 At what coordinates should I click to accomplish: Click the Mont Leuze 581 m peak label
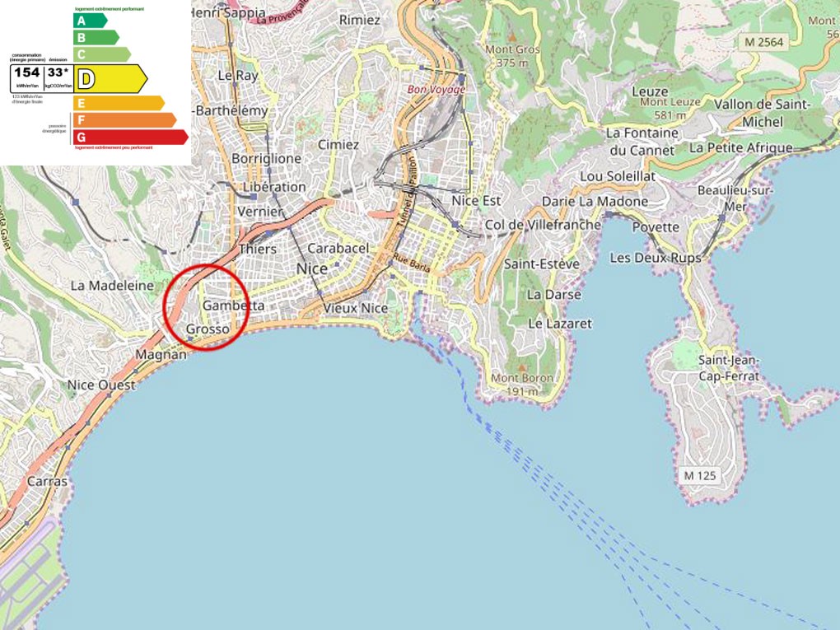pos(669,109)
